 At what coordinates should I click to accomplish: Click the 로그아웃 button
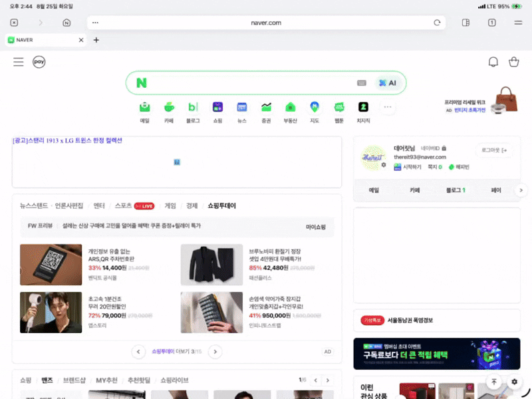click(x=494, y=150)
